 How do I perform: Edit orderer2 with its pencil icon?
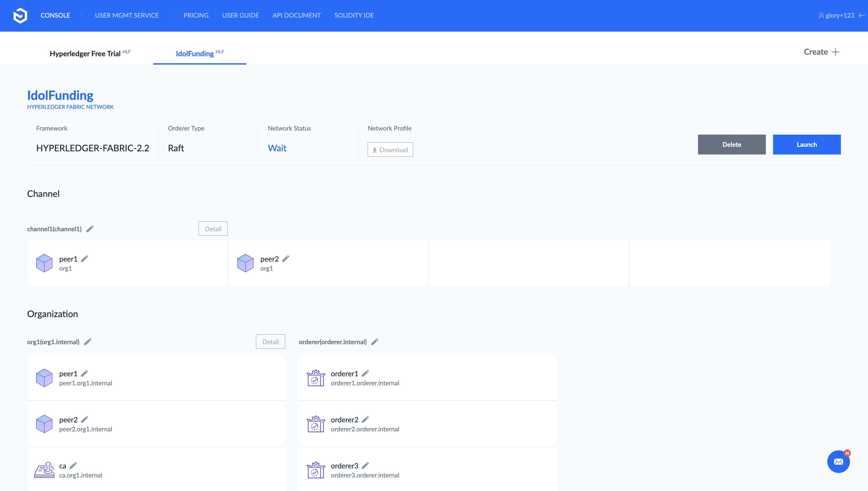point(365,419)
